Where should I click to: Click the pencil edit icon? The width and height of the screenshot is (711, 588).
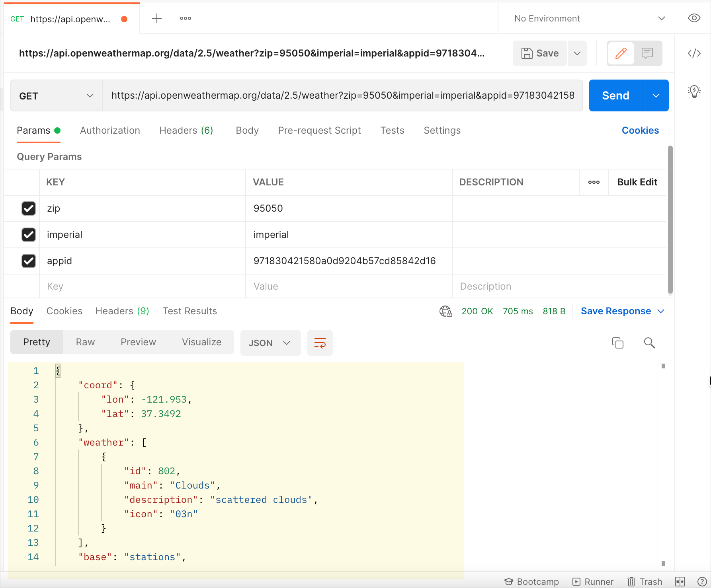pyautogui.click(x=621, y=53)
